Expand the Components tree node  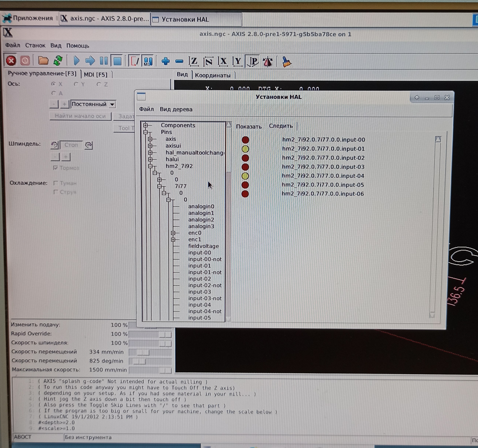tap(145, 125)
